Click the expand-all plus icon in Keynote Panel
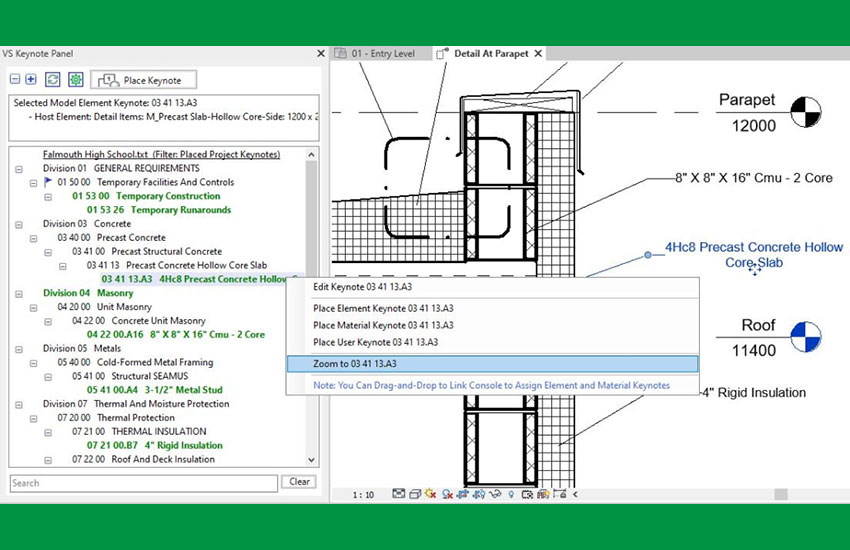The width and height of the screenshot is (850, 550). pyautogui.click(x=31, y=79)
